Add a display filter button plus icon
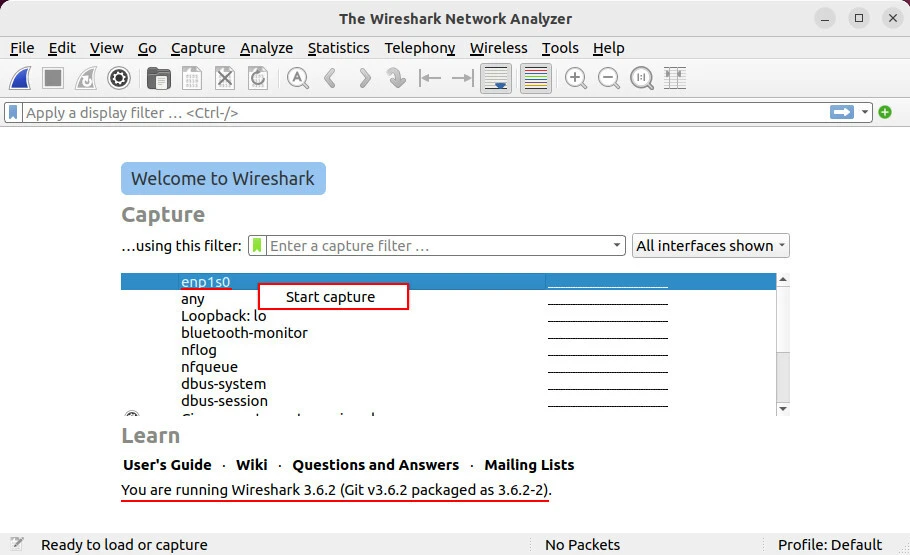The image size is (910, 555). pyautogui.click(x=885, y=112)
